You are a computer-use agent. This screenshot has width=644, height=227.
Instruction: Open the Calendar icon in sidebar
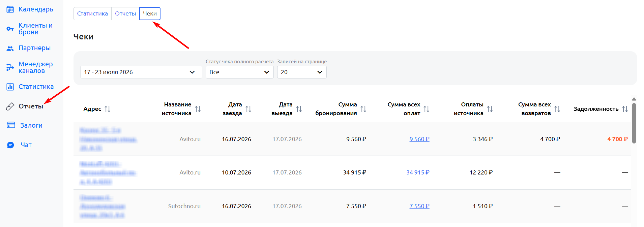[10, 9]
